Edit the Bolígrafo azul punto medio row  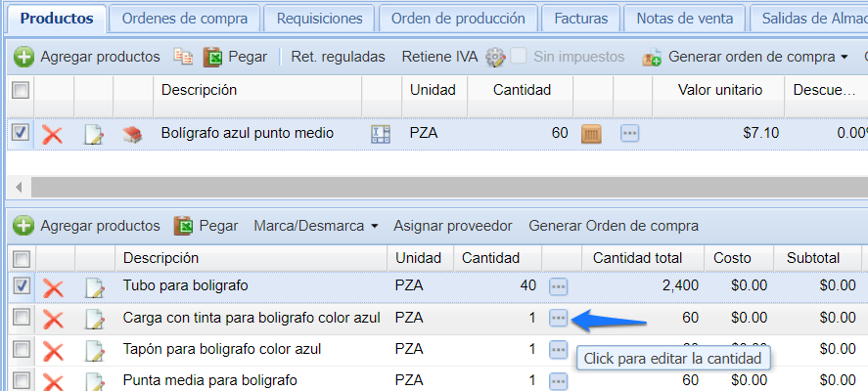[94, 134]
